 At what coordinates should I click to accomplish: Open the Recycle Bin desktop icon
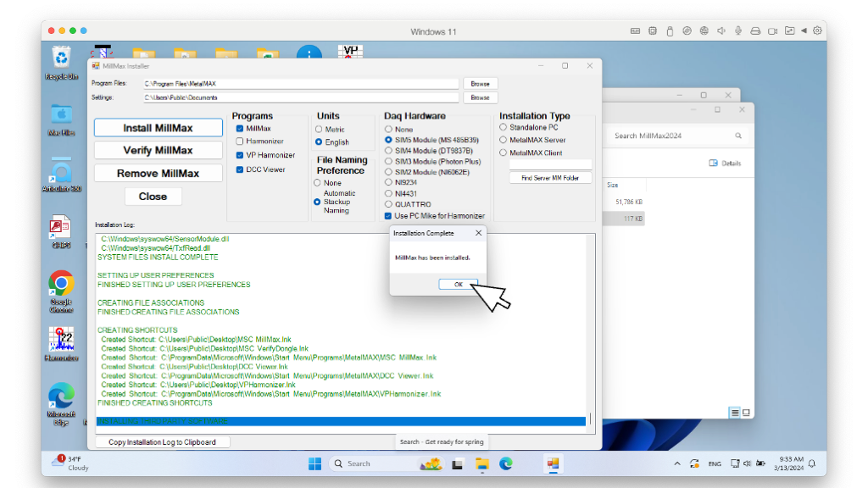(x=61, y=64)
